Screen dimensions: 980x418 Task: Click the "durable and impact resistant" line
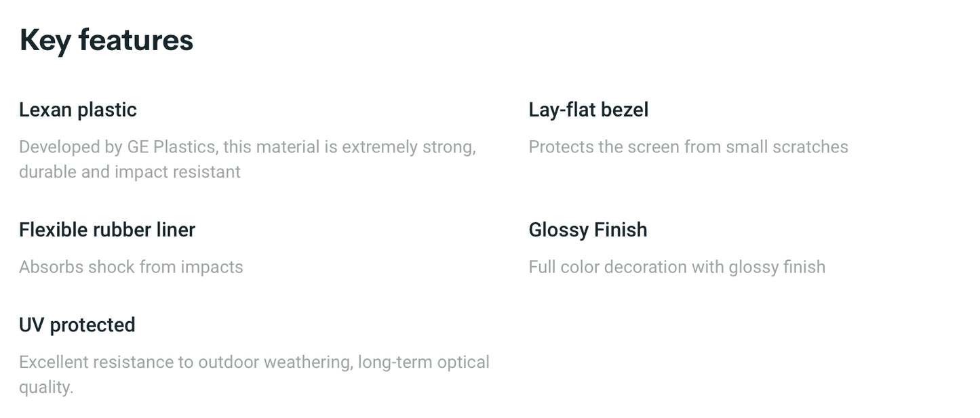click(x=130, y=172)
